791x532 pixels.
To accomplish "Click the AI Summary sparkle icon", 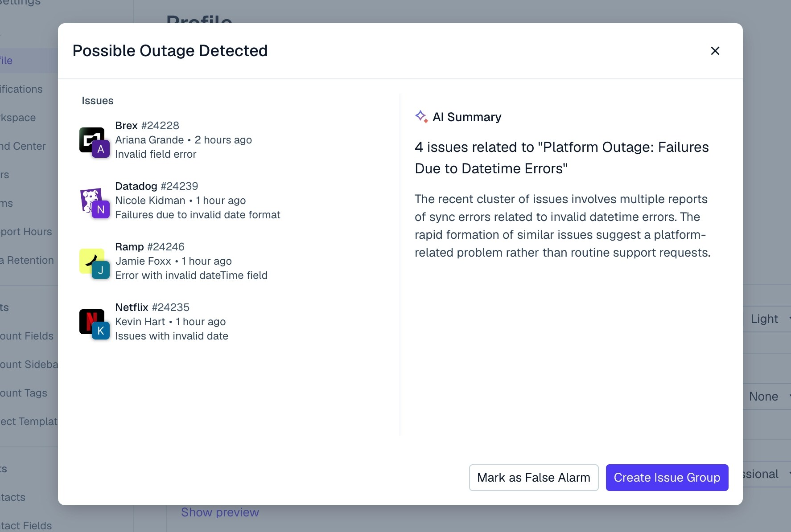I will pos(421,117).
